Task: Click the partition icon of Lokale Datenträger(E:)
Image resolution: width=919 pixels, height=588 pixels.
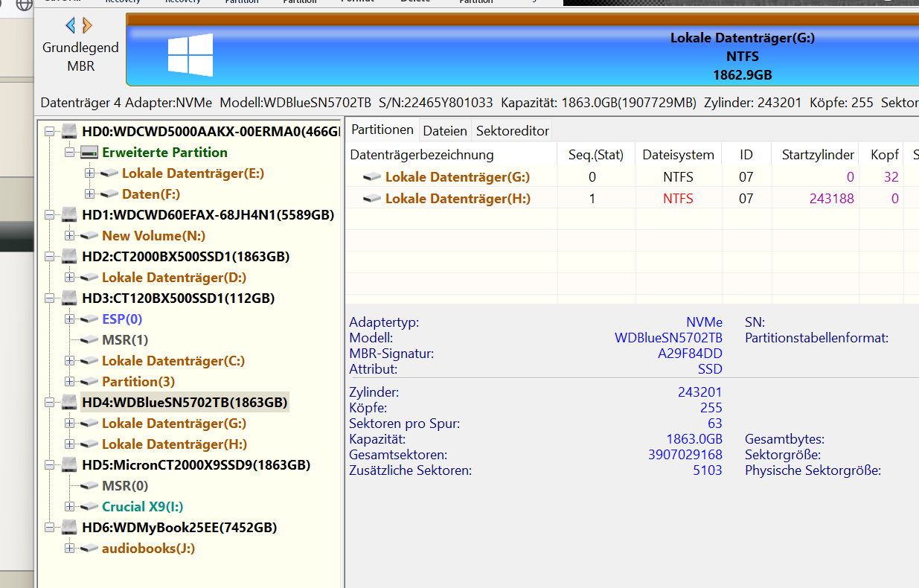Action: [x=109, y=173]
